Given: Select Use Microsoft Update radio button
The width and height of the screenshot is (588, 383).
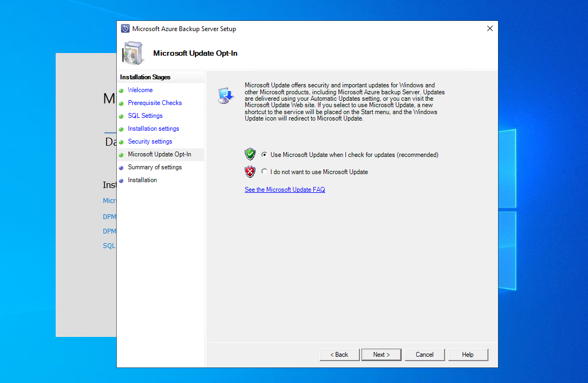Looking at the screenshot, I should coord(265,155).
